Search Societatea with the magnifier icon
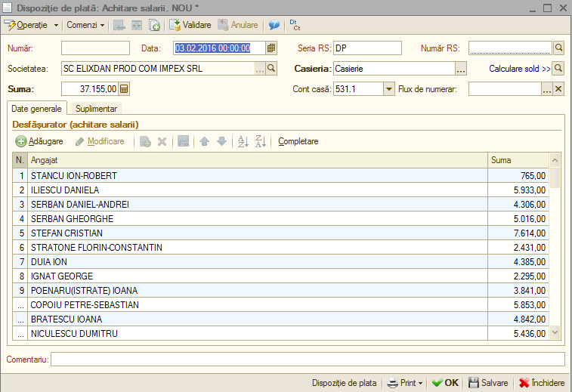This screenshot has width=572, height=392. coord(271,68)
